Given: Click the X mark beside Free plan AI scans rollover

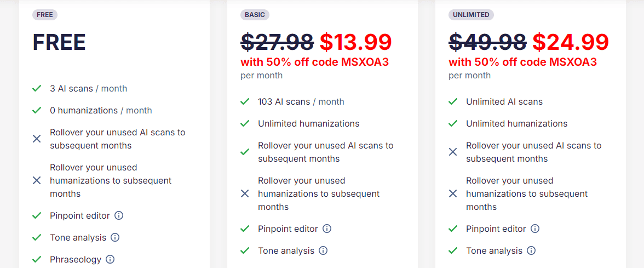Looking at the screenshot, I should pos(37,139).
